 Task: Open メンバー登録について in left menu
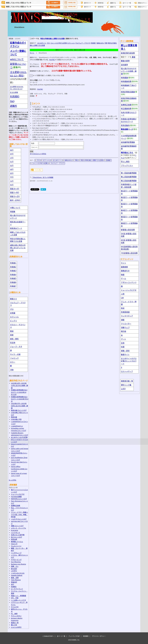coord(18,53)
